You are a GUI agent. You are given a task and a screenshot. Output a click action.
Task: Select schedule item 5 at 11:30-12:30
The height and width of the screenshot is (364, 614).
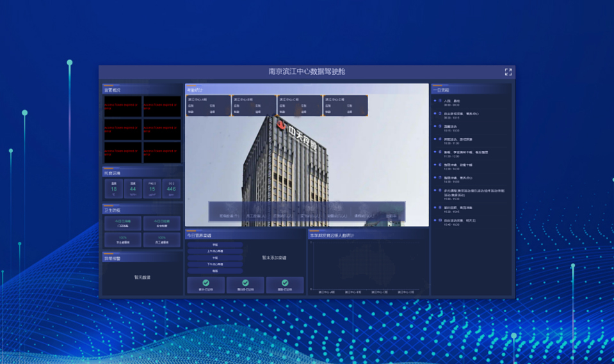click(470, 154)
